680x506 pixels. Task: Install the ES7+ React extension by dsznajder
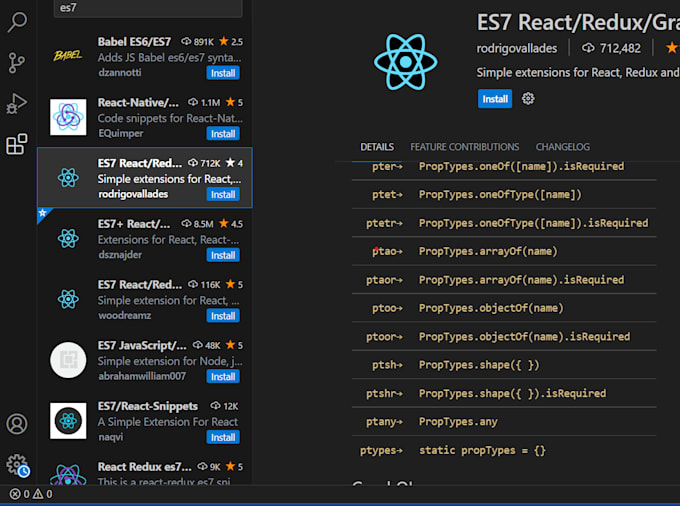[x=223, y=255]
